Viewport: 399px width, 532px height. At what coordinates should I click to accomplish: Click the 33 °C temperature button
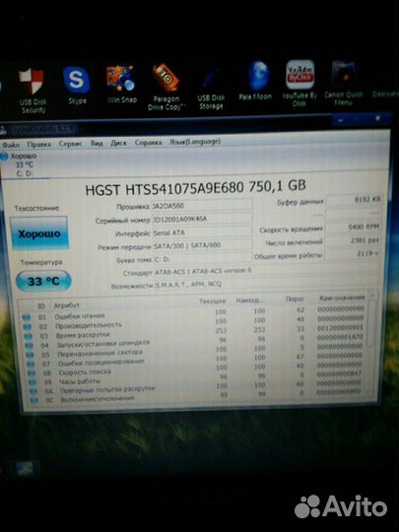coord(43,281)
